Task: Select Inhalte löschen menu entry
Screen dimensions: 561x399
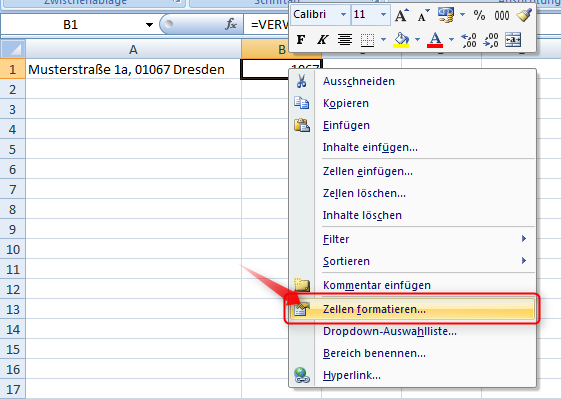Action: [413, 215]
